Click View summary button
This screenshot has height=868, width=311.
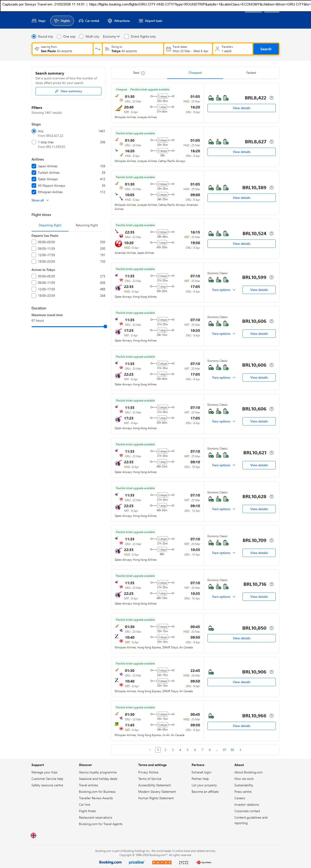[x=68, y=91]
